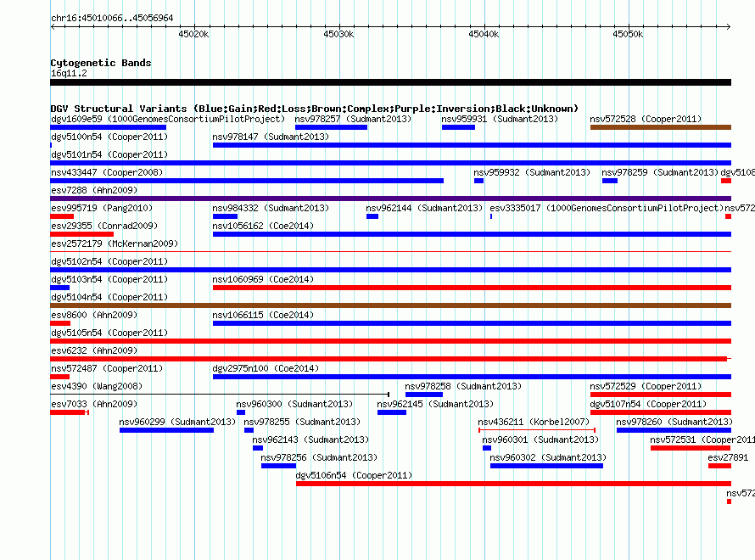Screen dimensions: 755x560
Task: Click esv27891 variant label
Action: coord(728,457)
